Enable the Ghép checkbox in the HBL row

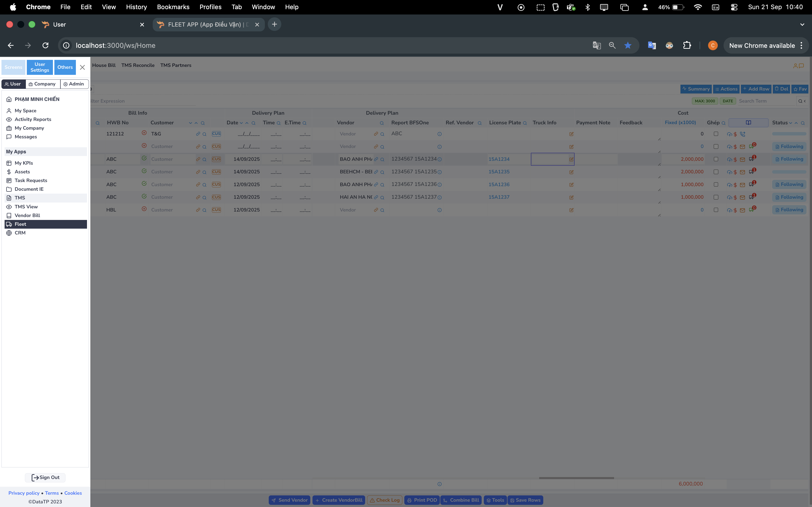pyautogui.click(x=716, y=210)
